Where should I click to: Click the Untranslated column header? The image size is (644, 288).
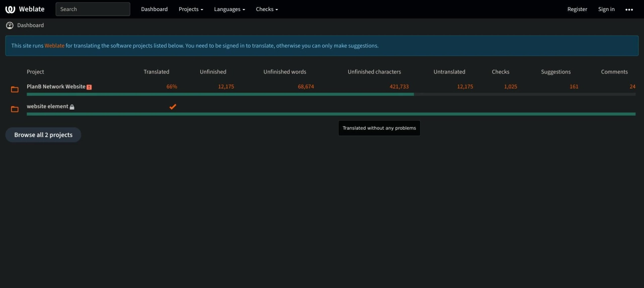tap(449, 72)
